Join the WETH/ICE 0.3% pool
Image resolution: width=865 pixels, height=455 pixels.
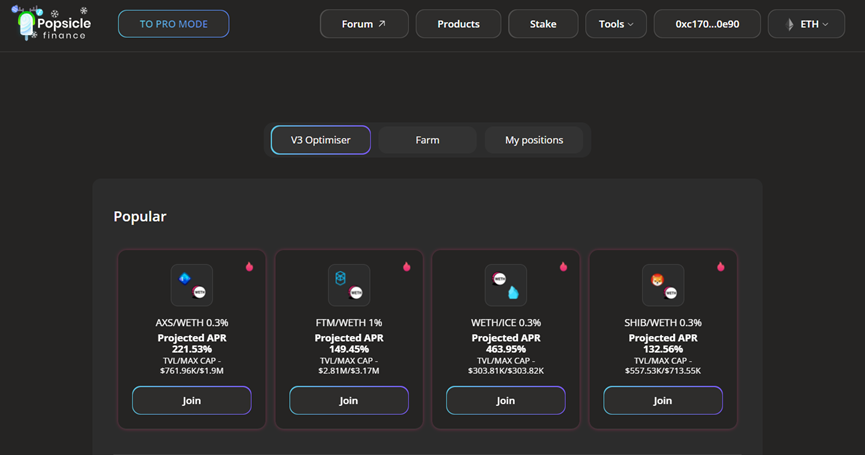(x=506, y=400)
